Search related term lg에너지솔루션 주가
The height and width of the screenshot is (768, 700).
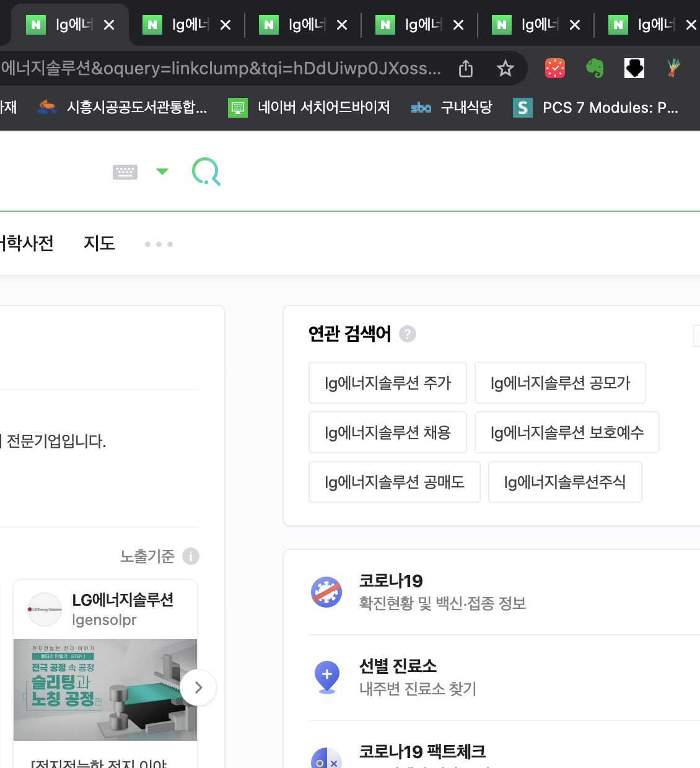388,383
